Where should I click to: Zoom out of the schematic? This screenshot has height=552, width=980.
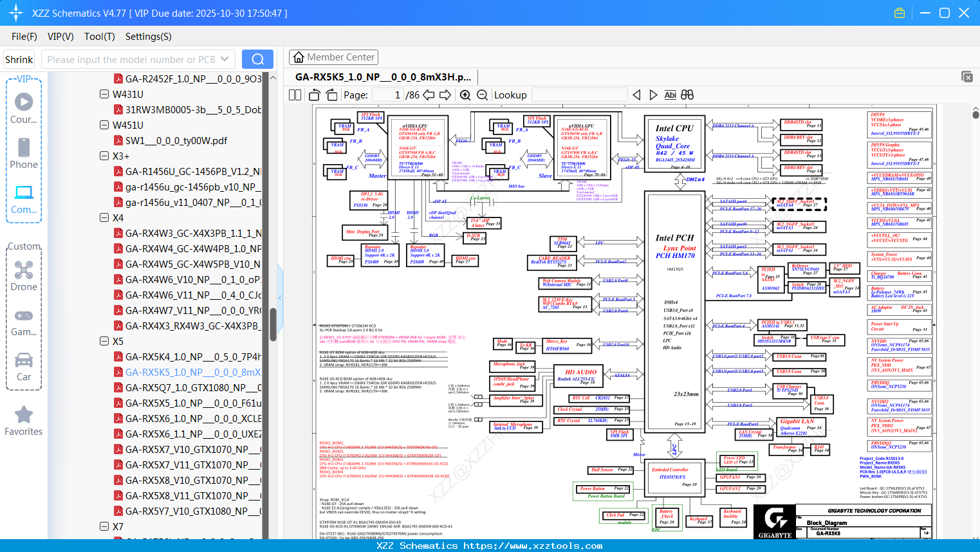[x=482, y=95]
